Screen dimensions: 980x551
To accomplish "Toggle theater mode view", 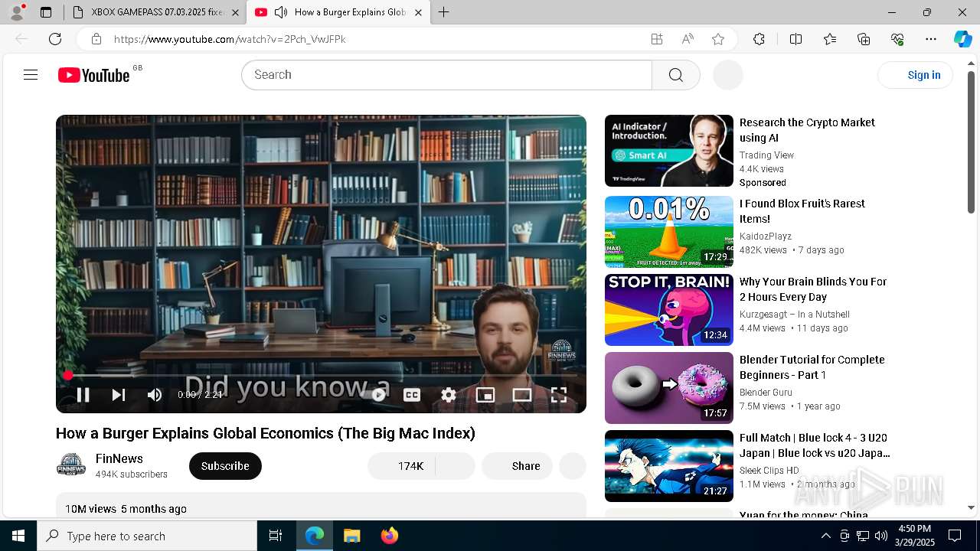I will click(522, 395).
